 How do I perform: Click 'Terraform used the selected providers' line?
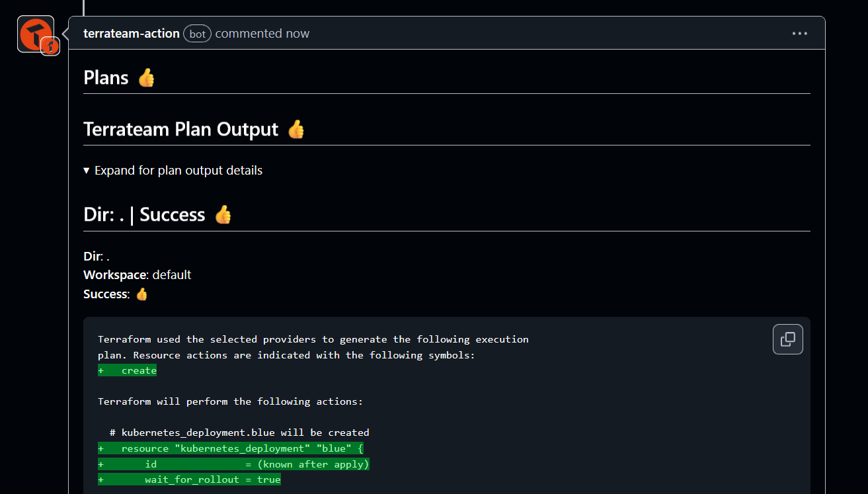click(313, 339)
